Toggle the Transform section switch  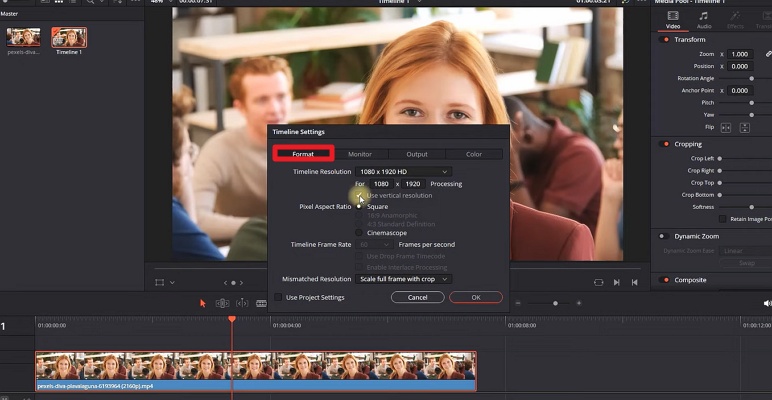pos(664,39)
